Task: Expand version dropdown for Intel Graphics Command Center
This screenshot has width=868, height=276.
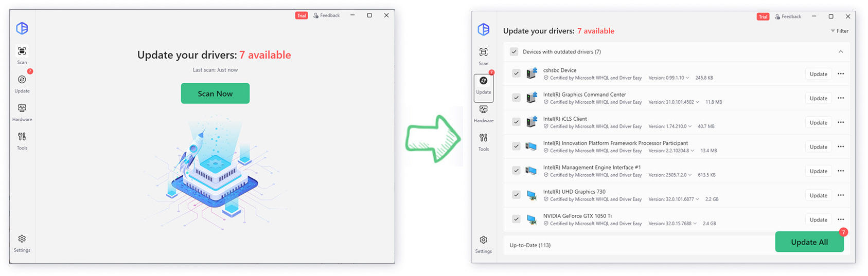Action: coord(697,102)
